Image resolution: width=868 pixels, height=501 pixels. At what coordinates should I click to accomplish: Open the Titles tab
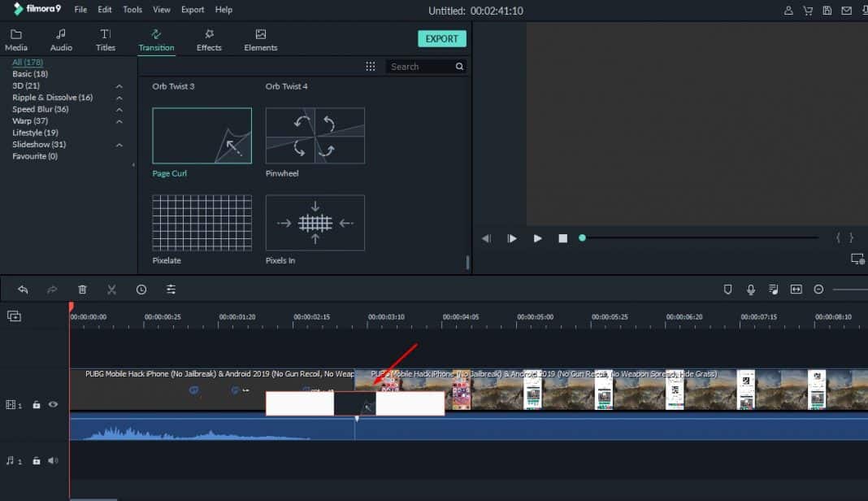[x=105, y=40]
